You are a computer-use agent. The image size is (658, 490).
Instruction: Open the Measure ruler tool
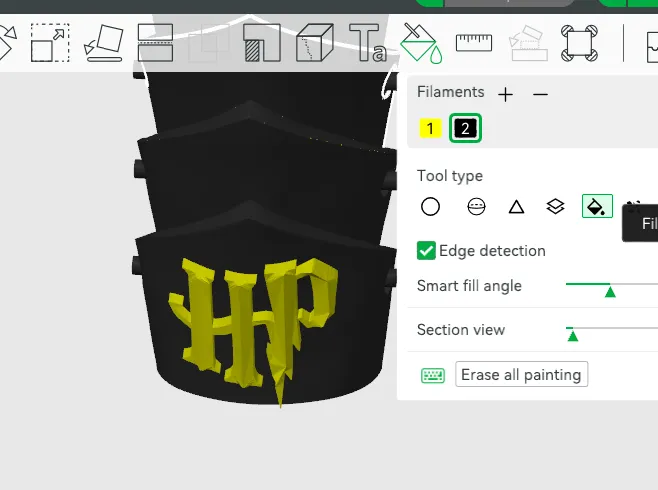pyautogui.click(x=474, y=43)
